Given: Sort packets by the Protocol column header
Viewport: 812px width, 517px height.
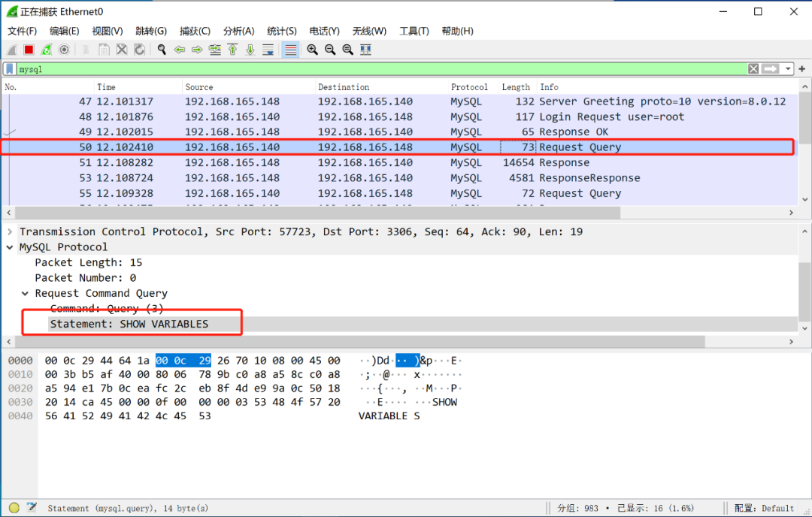Looking at the screenshot, I should pos(469,87).
